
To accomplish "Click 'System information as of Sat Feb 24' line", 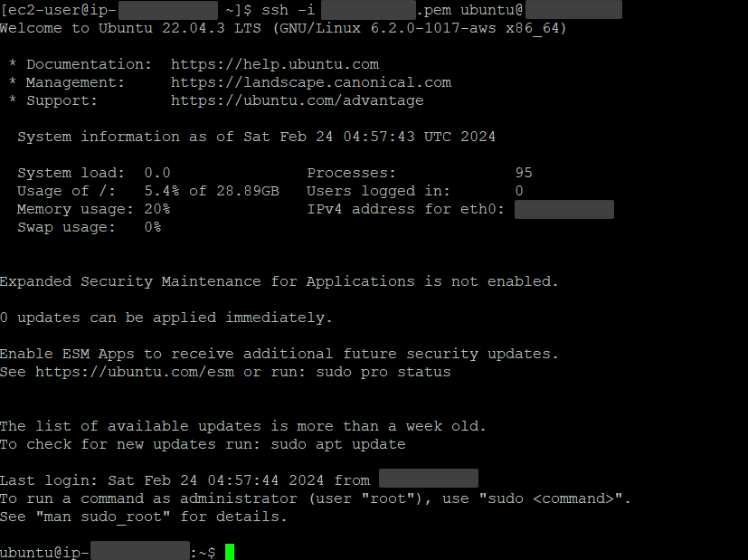I will 257,137.
